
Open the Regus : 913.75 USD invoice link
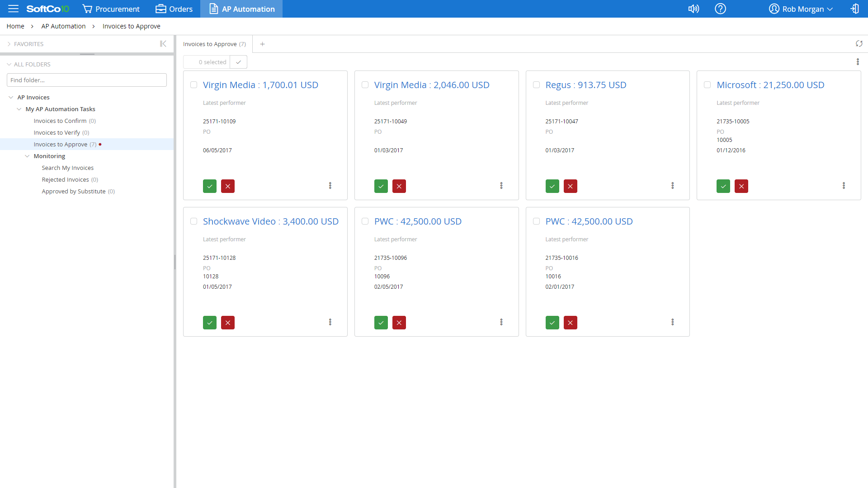click(x=585, y=85)
